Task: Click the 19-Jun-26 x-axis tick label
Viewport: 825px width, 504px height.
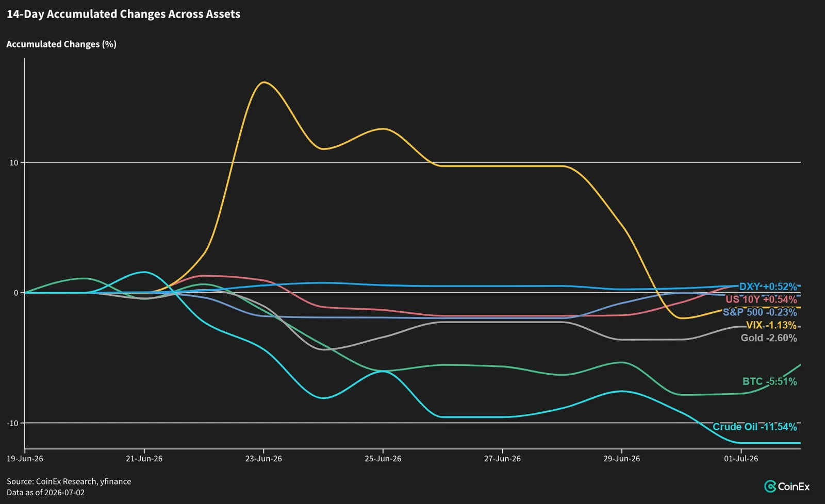Action: pyautogui.click(x=25, y=459)
